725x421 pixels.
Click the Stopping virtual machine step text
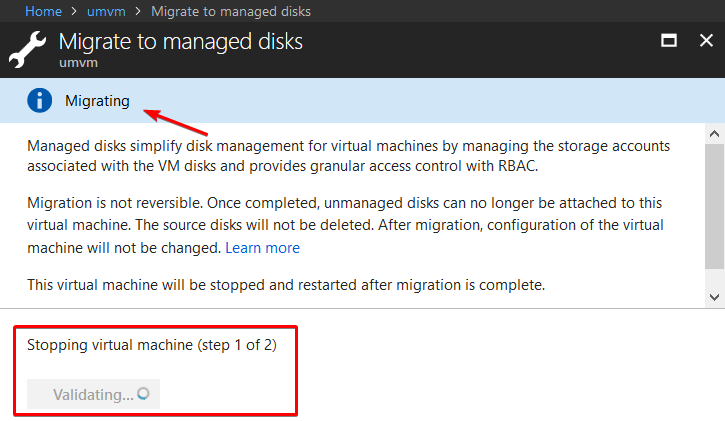click(151, 345)
